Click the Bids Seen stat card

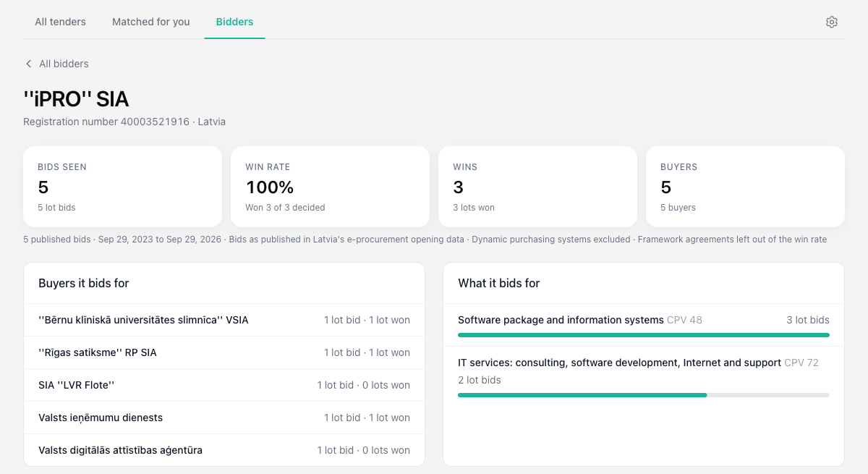pos(123,187)
